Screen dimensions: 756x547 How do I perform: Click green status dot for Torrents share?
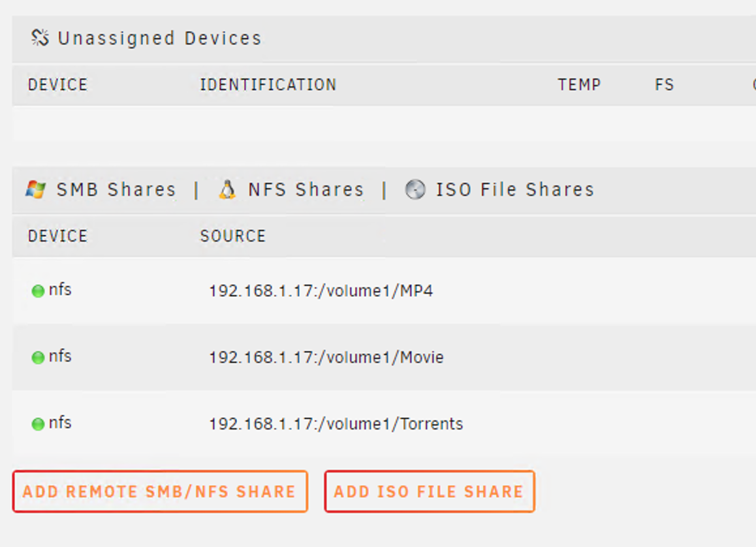[38, 424]
